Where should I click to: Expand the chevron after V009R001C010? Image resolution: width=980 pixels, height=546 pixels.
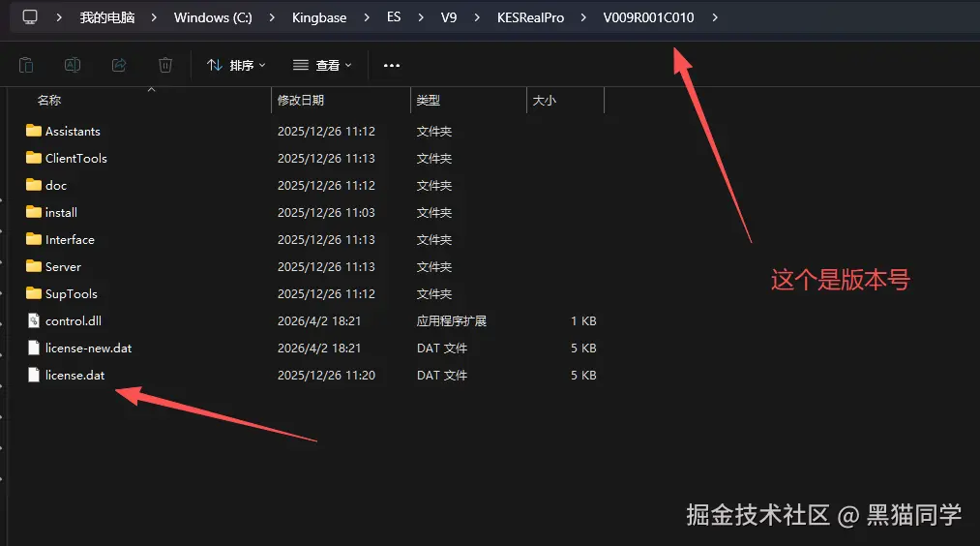point(714,17)
